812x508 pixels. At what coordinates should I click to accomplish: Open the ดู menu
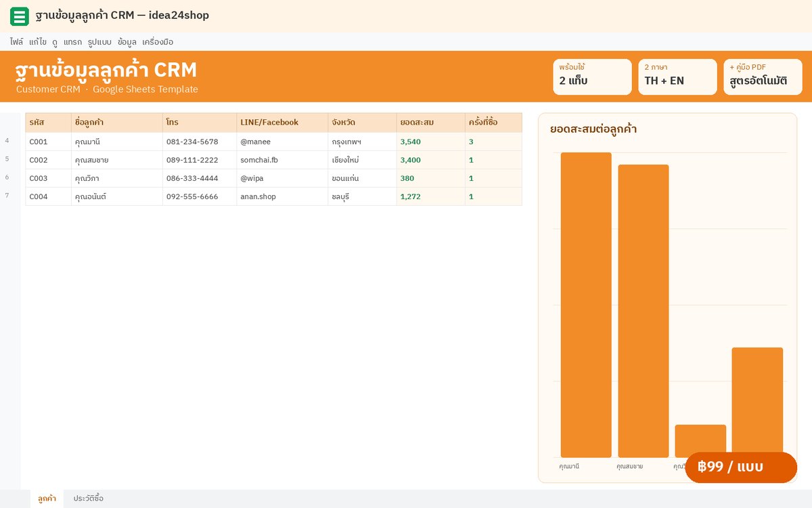[x=55, y=42]
